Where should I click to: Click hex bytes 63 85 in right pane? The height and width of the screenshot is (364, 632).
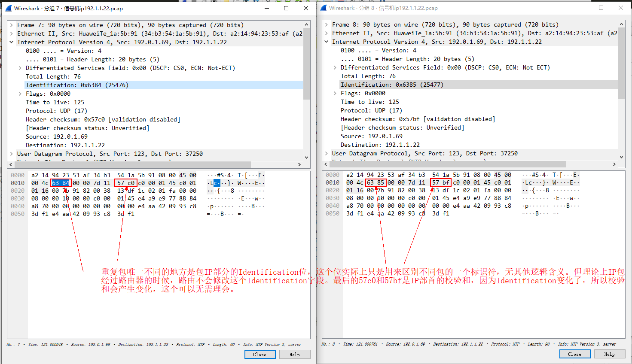pyautogui.click(x=376, y=182)
